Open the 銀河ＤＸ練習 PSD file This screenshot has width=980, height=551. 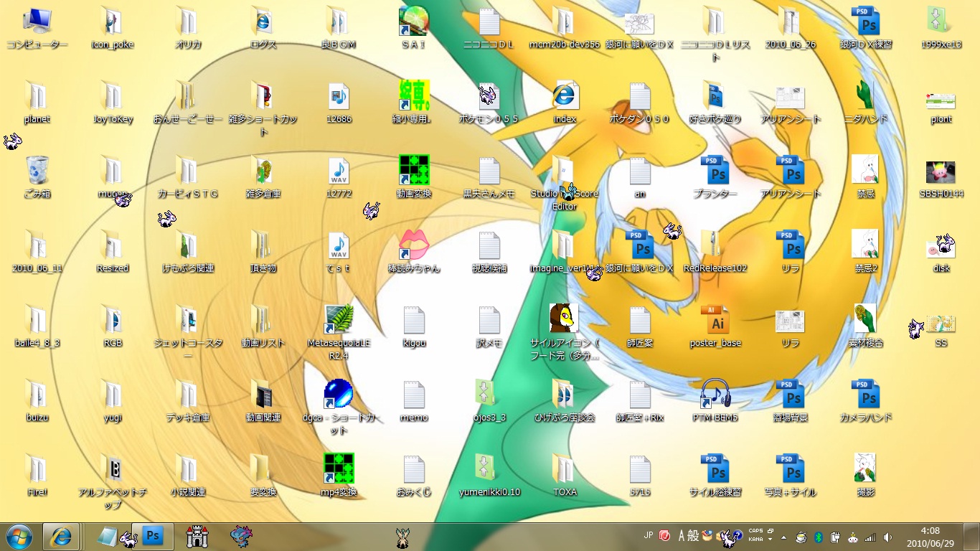866,29
